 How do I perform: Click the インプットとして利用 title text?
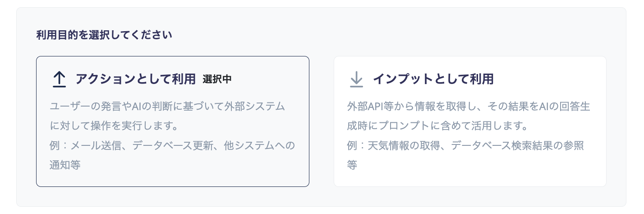coord(433,79)
